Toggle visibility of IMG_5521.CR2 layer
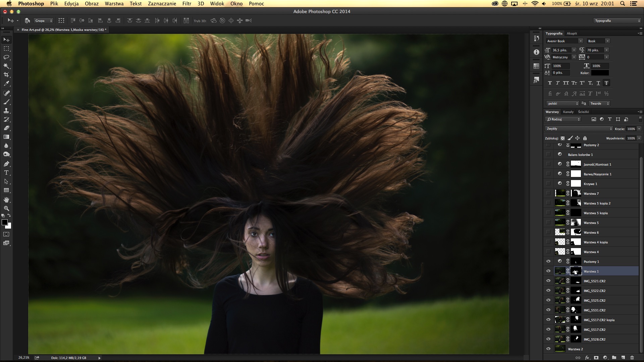 pyautogui.click(x=548, y=281)
